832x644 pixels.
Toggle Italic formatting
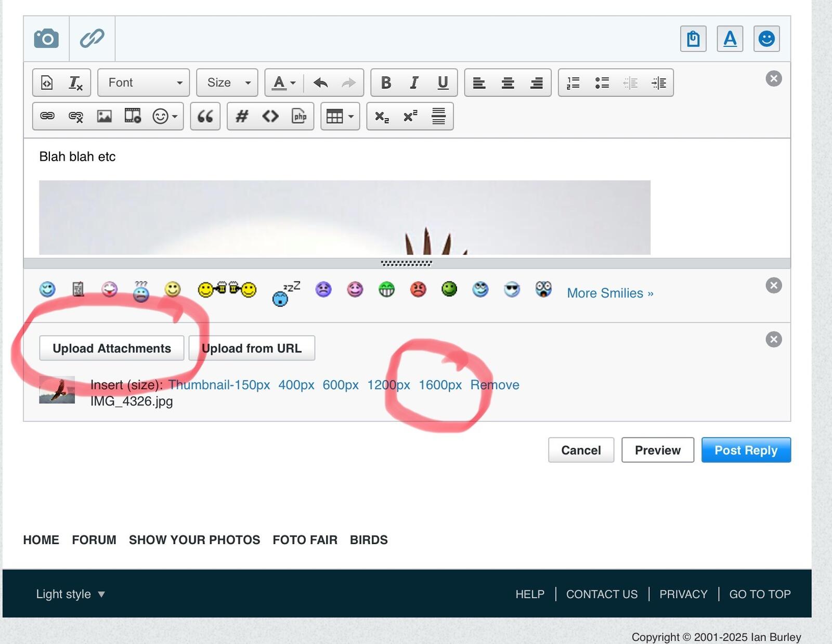tap(414, 83)
